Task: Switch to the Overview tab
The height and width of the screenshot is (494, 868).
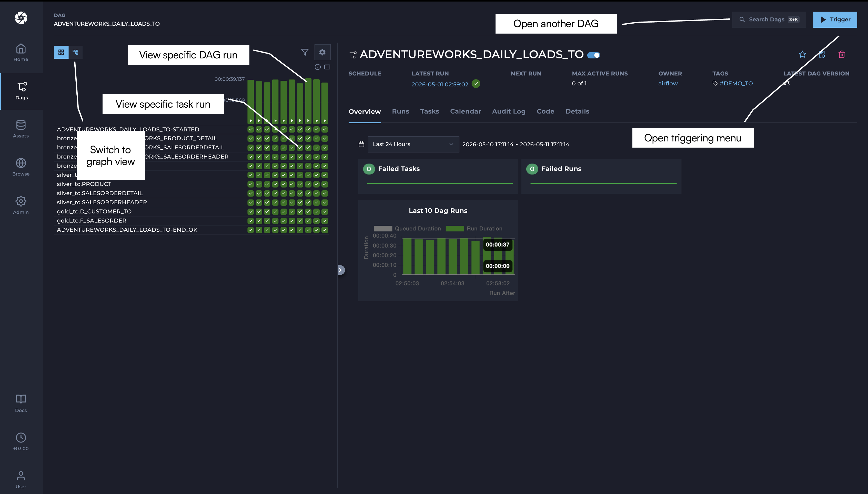Action: [365, 111]
